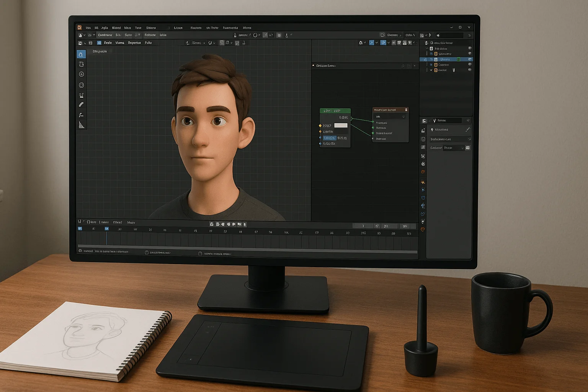Open the Continune menu in the top toolbar
588x392 pixels.
pos(105,35)
